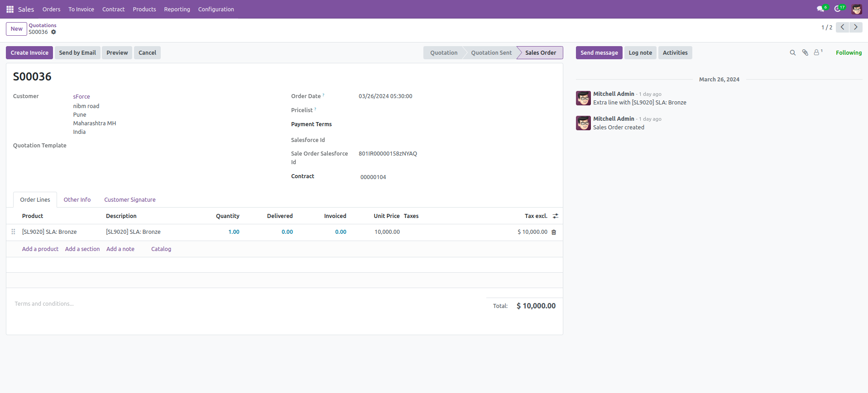The image size is (868, 393).
Task: Click the Product column header
Action: click(33, 216)
